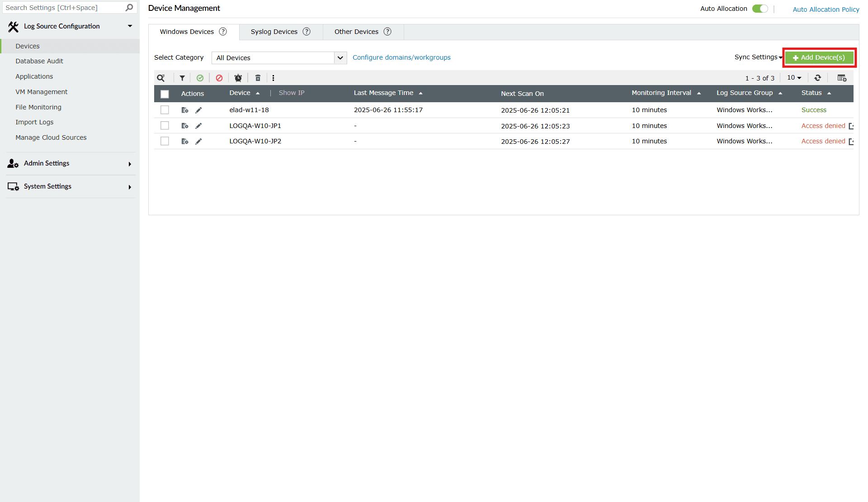Viewport: 868px width, 502px height.
Task: Open the add column icon
Action: coord(841,78)
